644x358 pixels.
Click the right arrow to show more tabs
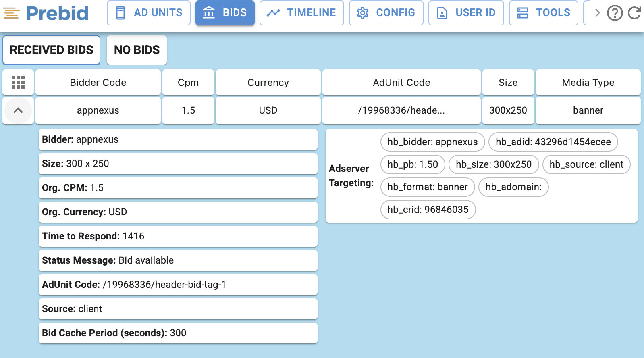point(597,13)
